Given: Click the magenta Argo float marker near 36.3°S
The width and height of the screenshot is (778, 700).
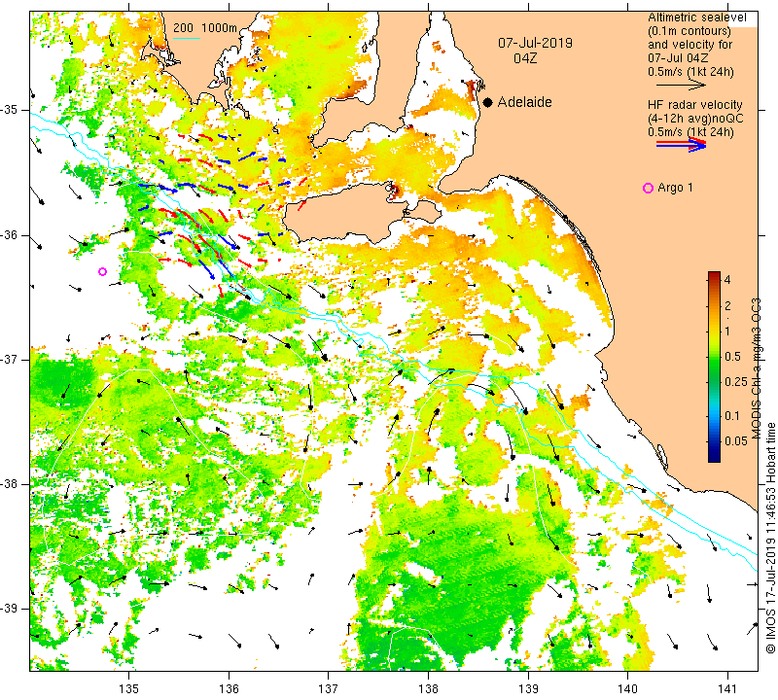Looking at the screenshot, I should tap(103, 271).
